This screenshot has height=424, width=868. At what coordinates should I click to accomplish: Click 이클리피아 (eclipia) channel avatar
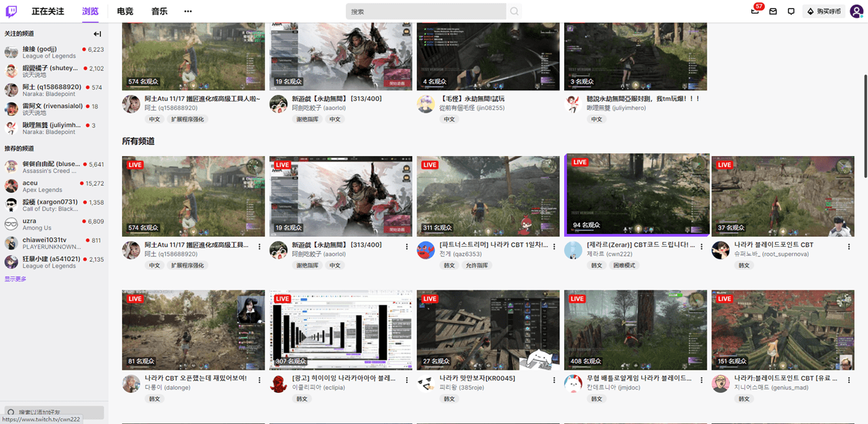[x=278, y=384]
